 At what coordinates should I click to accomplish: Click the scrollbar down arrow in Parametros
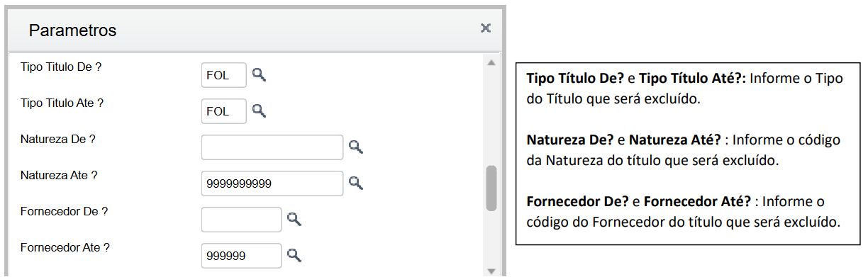(x=491, y=271)
